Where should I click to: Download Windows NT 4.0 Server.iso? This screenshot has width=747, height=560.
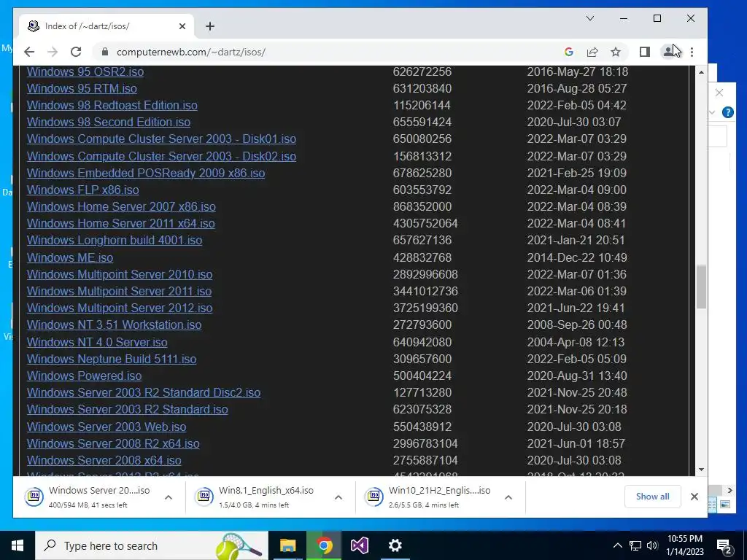click(97, 342)
